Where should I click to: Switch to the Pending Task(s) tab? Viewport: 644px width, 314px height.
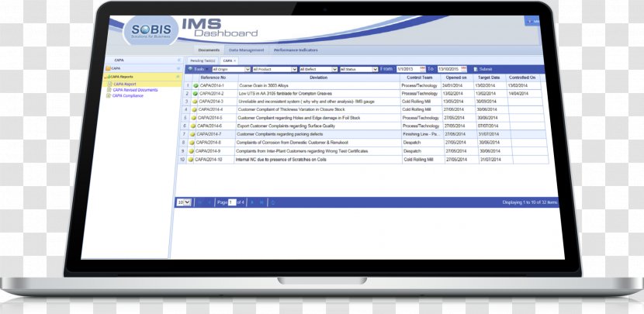tap(203, 60)
